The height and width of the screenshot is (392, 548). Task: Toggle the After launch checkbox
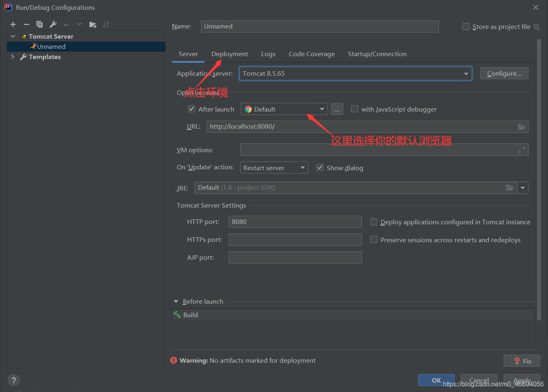click(191, 109)
